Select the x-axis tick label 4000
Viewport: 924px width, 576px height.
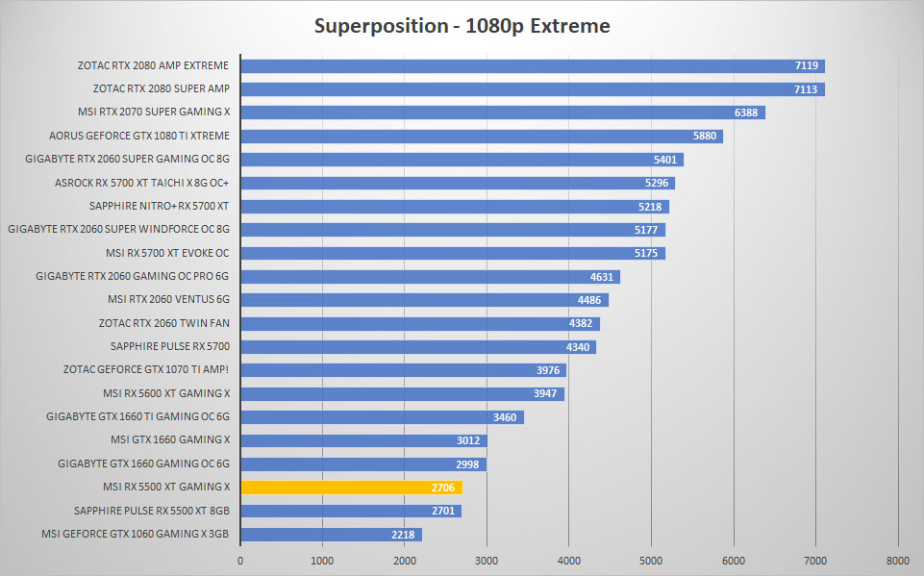click(x=568, y=560)
